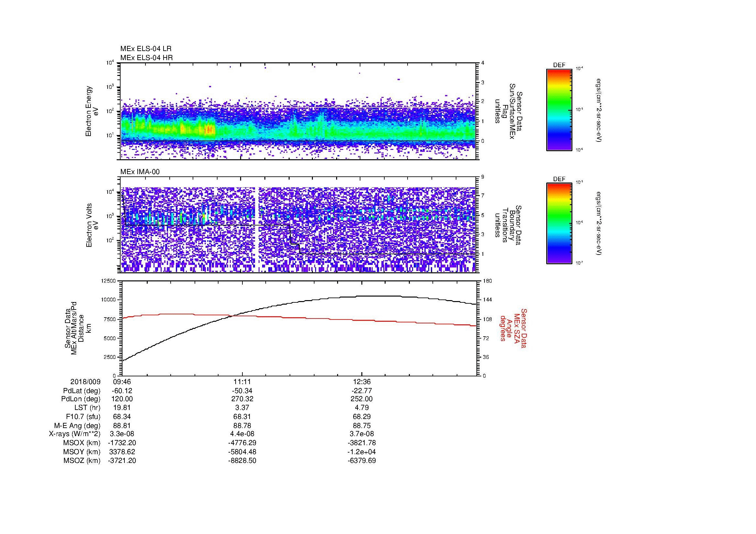Click the M-E Ang value '88.81'
Image resolution: width=756 pixels, height=534 pixels.
click(x=122, y=426)
